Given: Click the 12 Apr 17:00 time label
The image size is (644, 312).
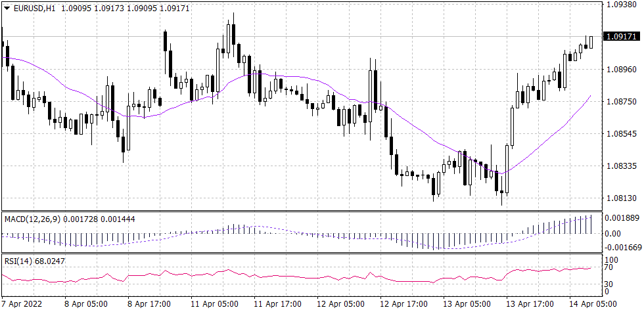Looking at the screenshot, I should click(x=402, y=305).
